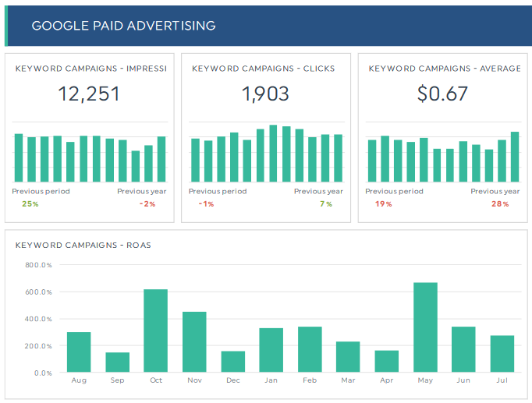This screenshot has width=532, height=403.
Task: Click the 28% previous year average change
Action: coord(500,204)
